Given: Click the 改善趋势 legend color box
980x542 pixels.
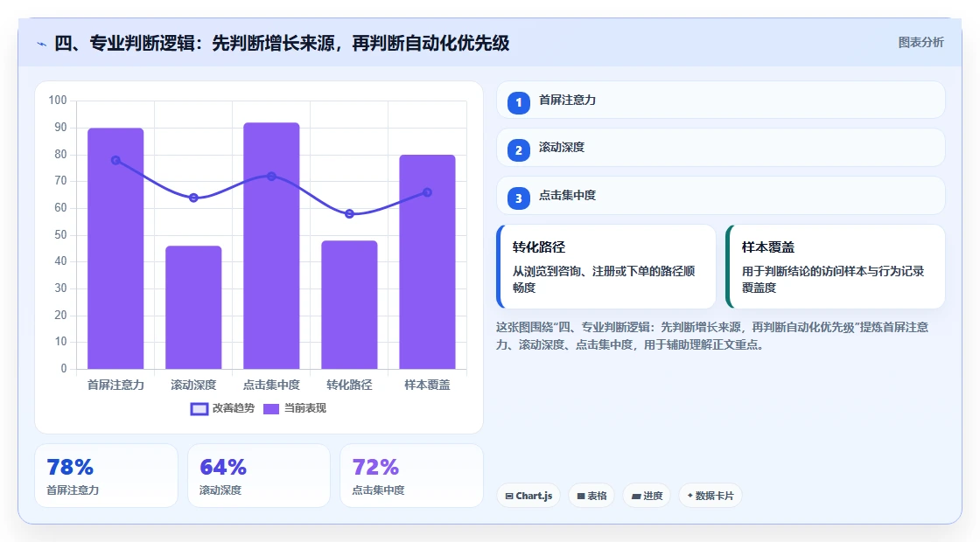Looking at the screenshot, I should pyautogui.click(x=199, y=409).
